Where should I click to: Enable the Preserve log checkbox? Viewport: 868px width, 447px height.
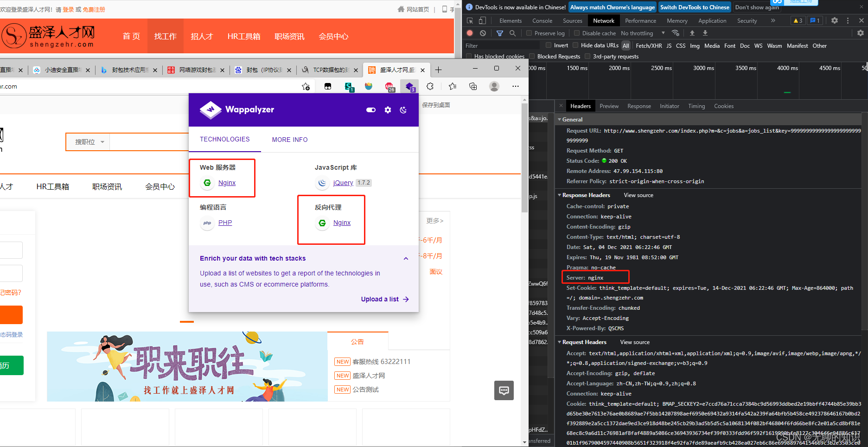(x=529, y=33)
